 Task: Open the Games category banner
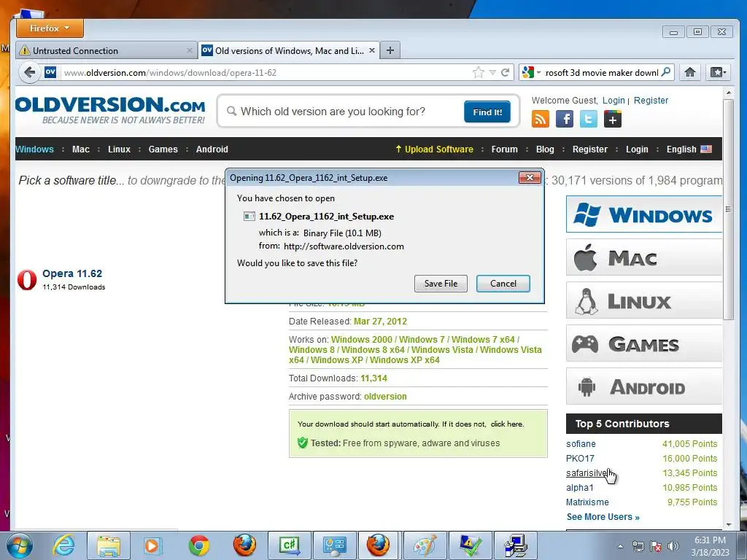coord(644,343)
